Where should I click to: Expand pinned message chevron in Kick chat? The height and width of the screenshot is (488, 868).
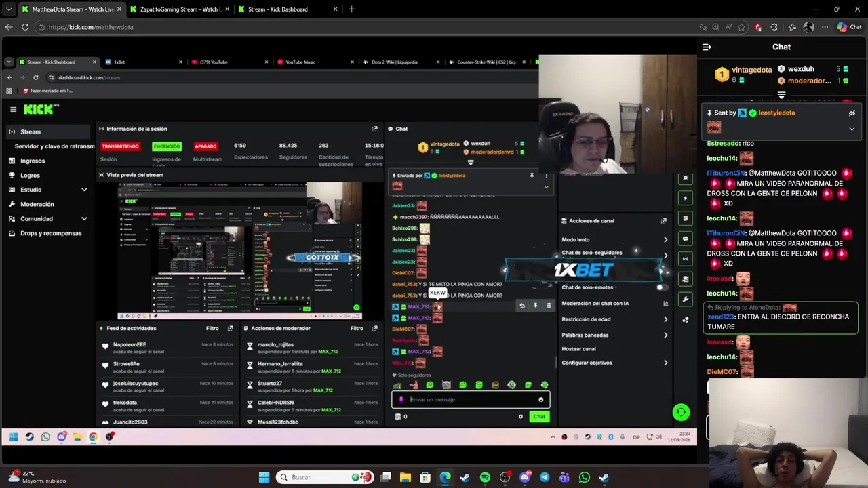click(852, 129)
